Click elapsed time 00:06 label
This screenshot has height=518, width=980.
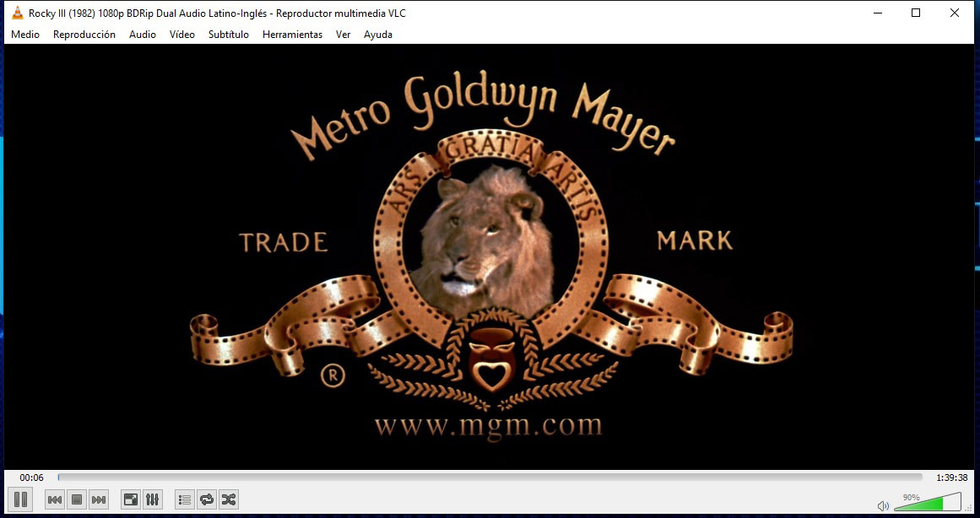31,478
